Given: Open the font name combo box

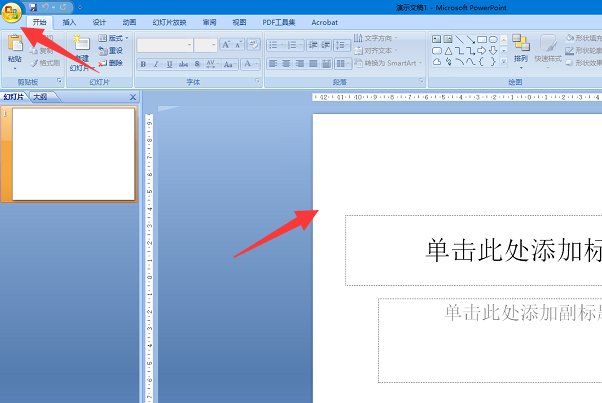Looking at the screenshot, I should pos(165,45).
